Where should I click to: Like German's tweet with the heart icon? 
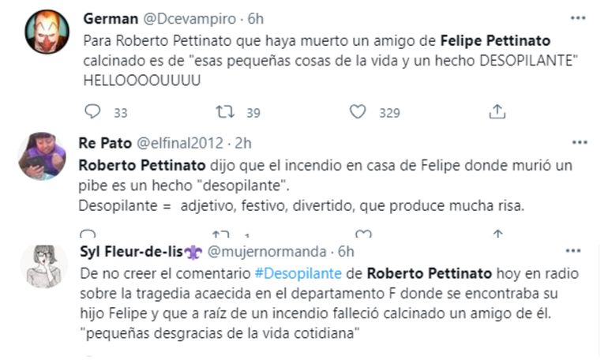[358, 112]
